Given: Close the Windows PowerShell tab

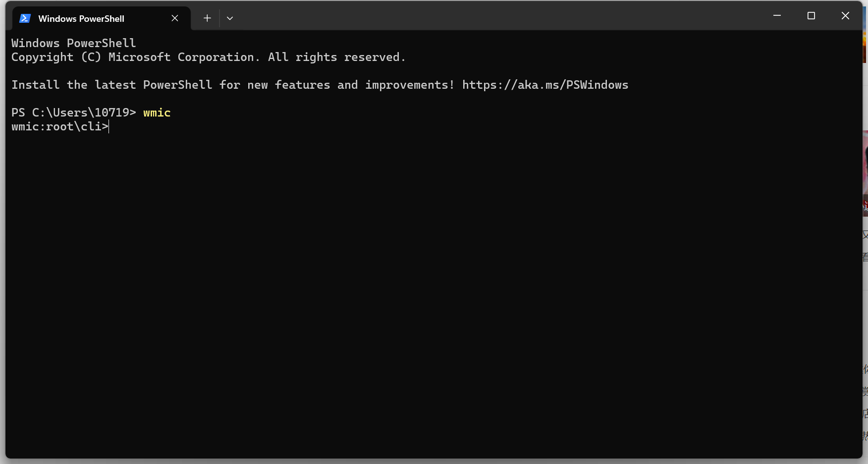Looking at the screenshot, I should click(x=175, y=18).
